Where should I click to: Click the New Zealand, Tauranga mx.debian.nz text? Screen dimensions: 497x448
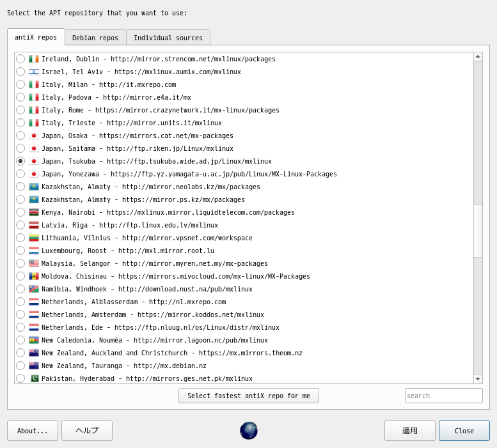tap(124, 366)
